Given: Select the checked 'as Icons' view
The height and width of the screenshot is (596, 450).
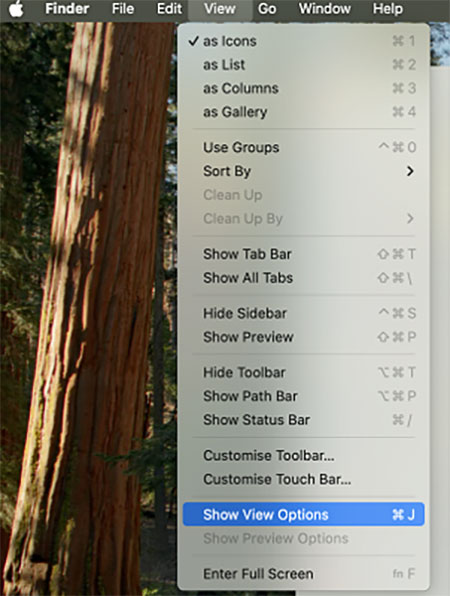Looking at the screenshot, I should [303, 41].
